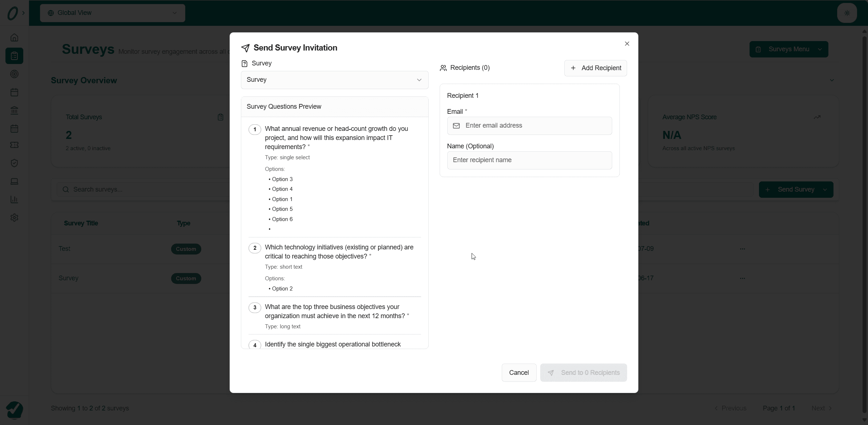This screenshot has width=868, height=425.
Task: Open the Survey selection dropdown
Action: 334,80
